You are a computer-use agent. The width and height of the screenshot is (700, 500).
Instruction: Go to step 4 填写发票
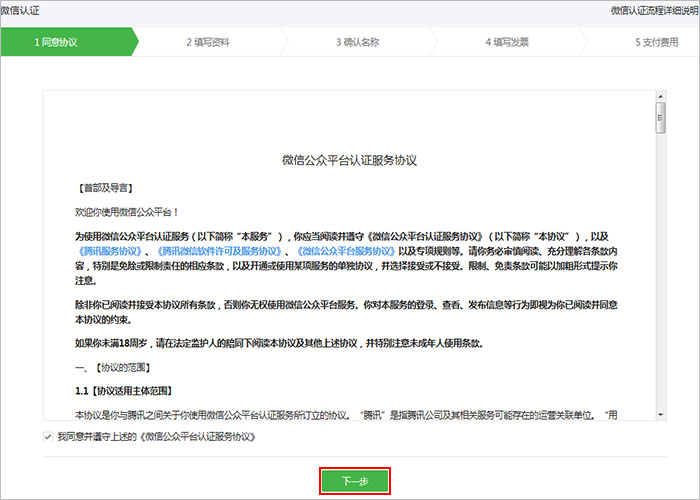pos(507,43)
